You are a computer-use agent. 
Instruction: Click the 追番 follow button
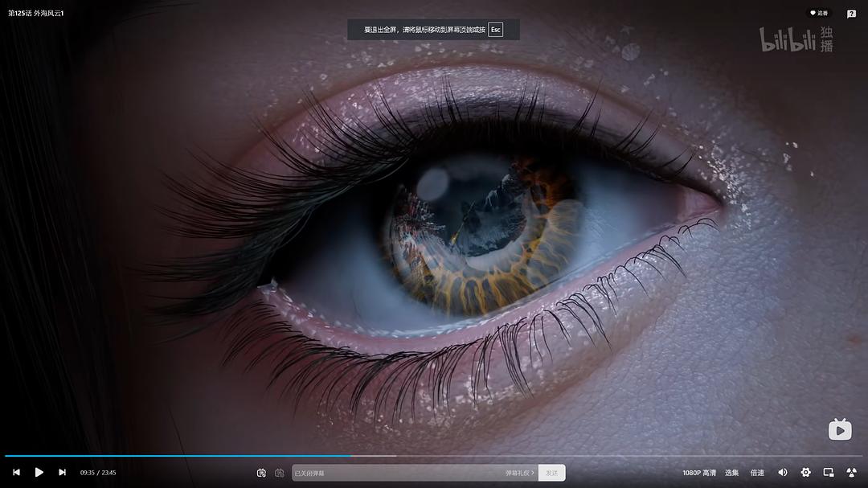click(x=819, y=14)
